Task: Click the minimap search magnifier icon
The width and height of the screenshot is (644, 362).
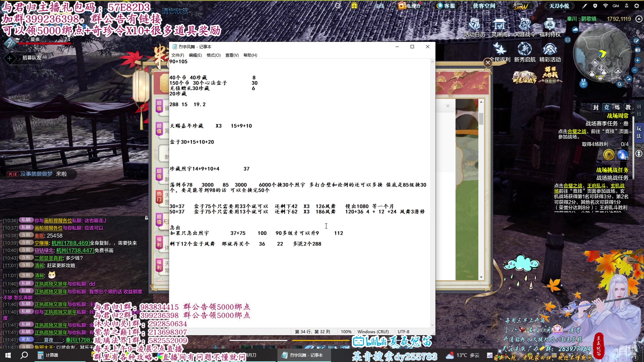Action: click(620, 84)
